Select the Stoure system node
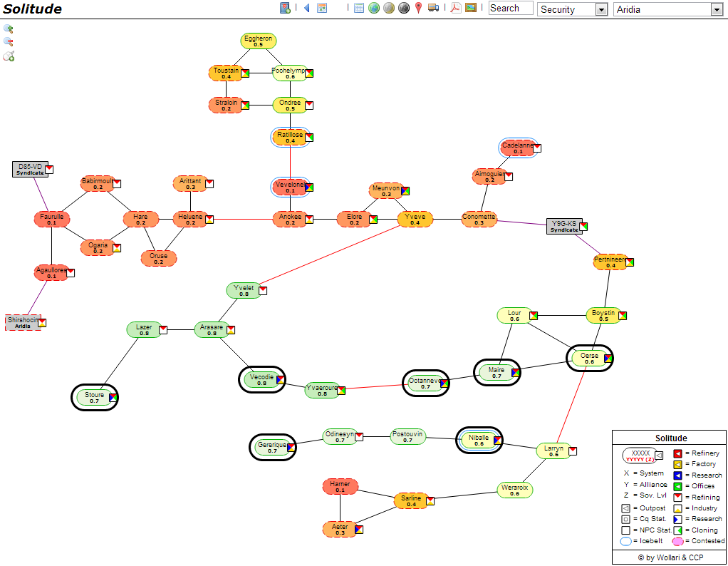The height and width of the screenshot is (566, 728). pyautogui.click(x=94, y=398)
